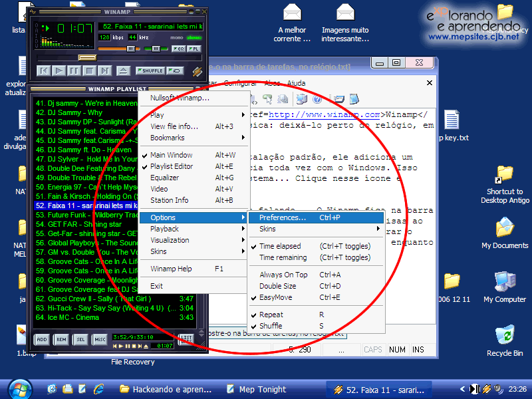Viewport: 532px width, 399px height.
Task: Click the Windows Start orb button
Action: click(x=21, y=390)
